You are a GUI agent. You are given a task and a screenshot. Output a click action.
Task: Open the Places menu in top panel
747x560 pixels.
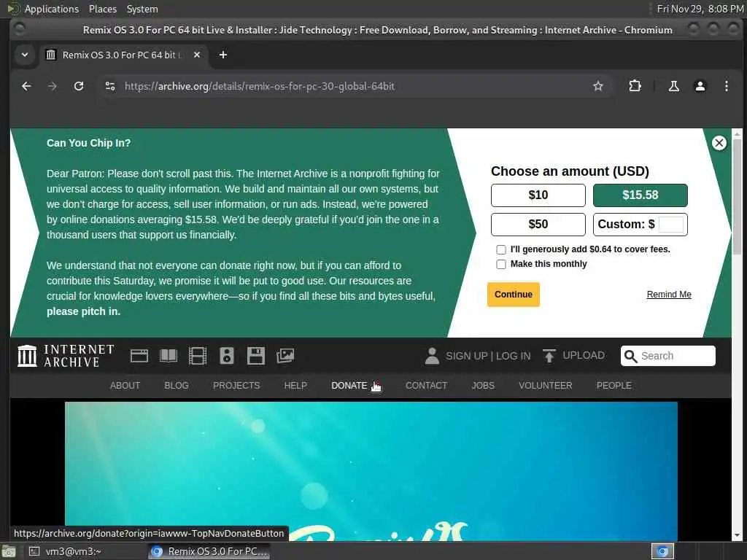(102, 9)
